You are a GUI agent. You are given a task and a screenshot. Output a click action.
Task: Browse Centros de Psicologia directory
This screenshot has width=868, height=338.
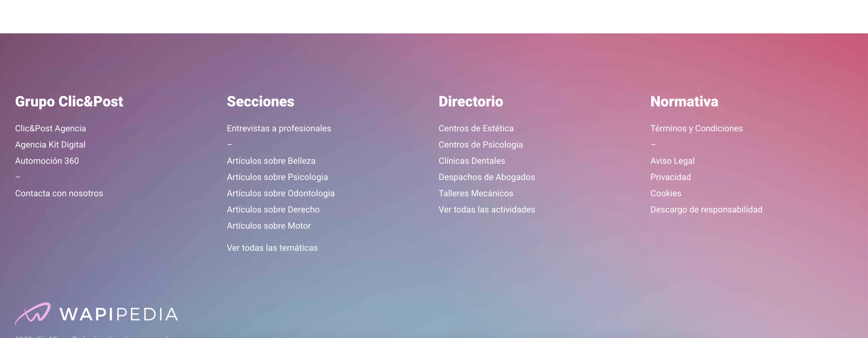coord(480,145)
